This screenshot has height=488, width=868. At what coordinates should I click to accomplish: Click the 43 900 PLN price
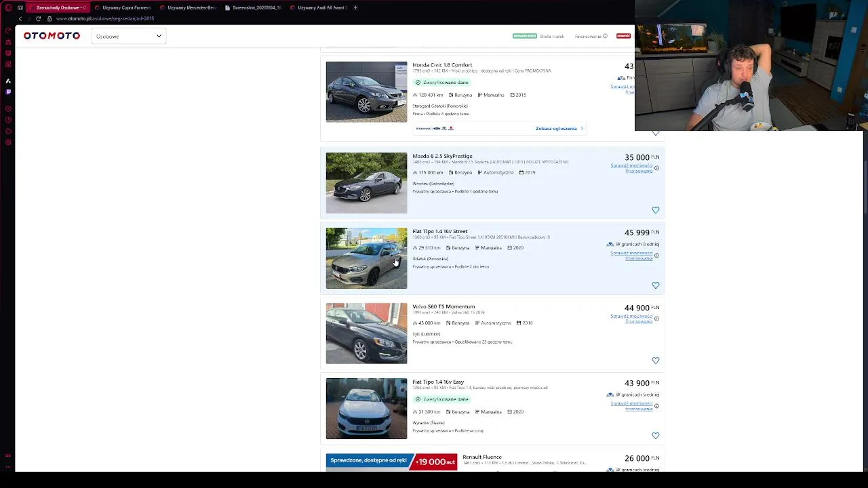pos(642,383)
